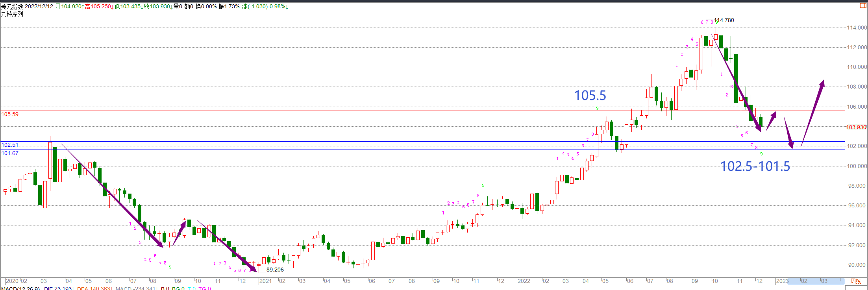Click the DIF 23.193 indicator value
868x290 pixels.
(x=58, y=288)
